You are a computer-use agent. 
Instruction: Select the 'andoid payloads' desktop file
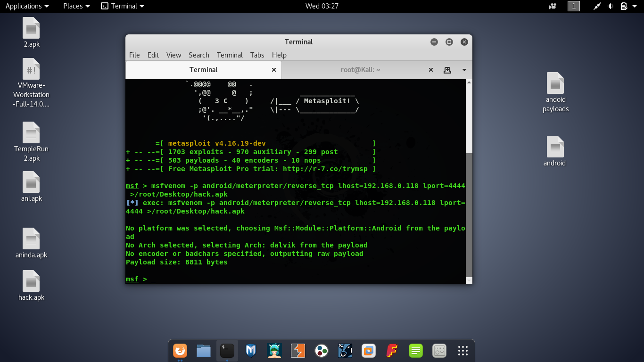555,92
